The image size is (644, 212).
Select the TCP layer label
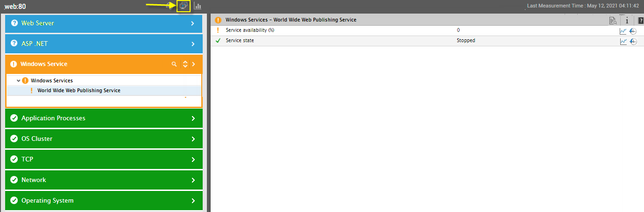pos(28,160)
